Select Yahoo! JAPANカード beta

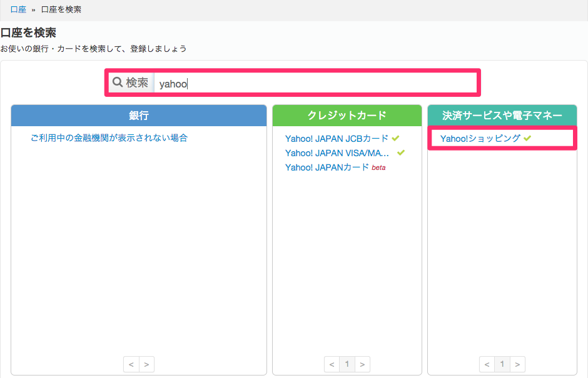coord(335,167)
